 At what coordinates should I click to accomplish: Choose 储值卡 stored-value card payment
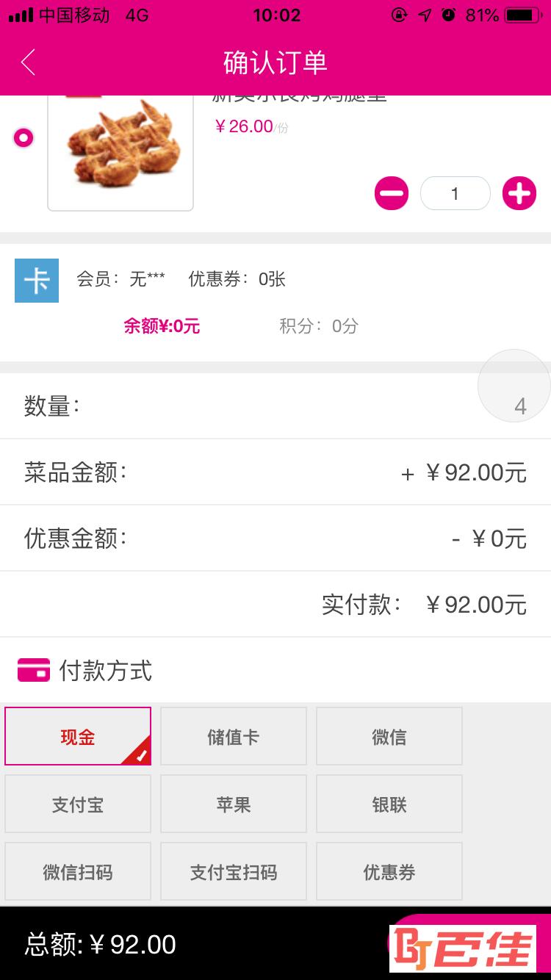click(x=234, y=736)
